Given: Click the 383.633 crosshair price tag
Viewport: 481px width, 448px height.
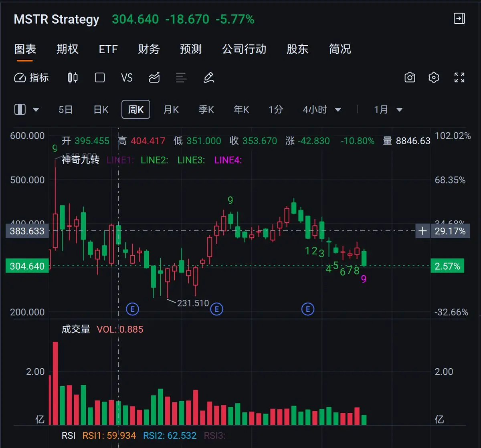Looking at the screenshot, I should click(x=27, y=231).
